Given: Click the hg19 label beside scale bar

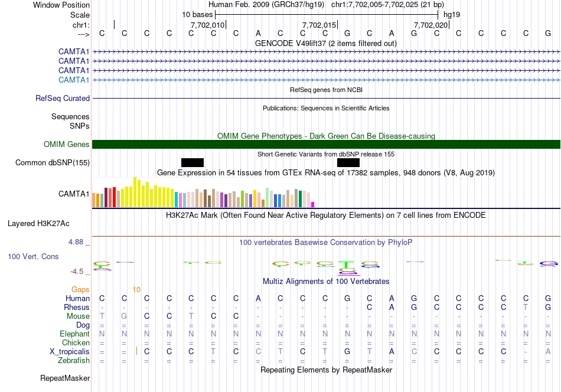Looking at the screenshot, I should [x=452, y=15].
